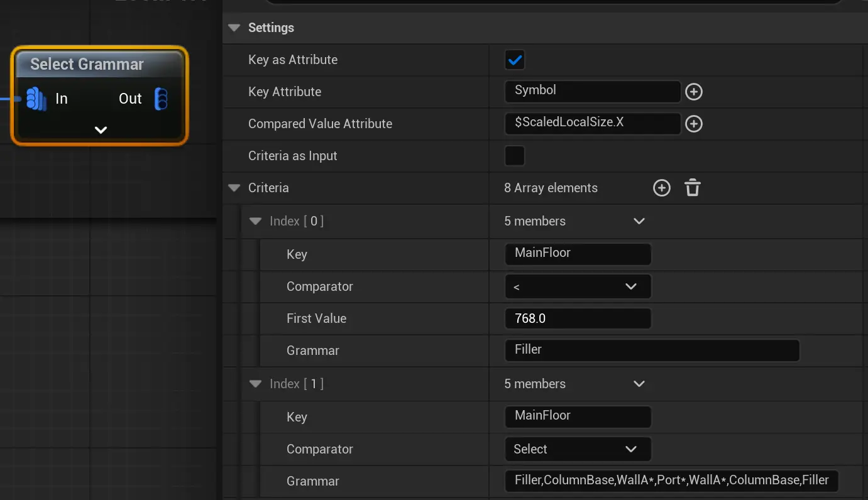Open the Index [0] 5 members dropdown
Image resolution: width=868 pixels, height=500 pixels.
(x=639, y=221)
